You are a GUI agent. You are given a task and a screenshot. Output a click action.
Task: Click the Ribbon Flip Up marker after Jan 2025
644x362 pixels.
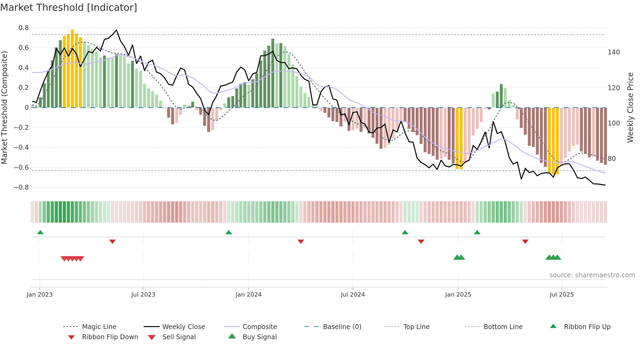[477, 232]
